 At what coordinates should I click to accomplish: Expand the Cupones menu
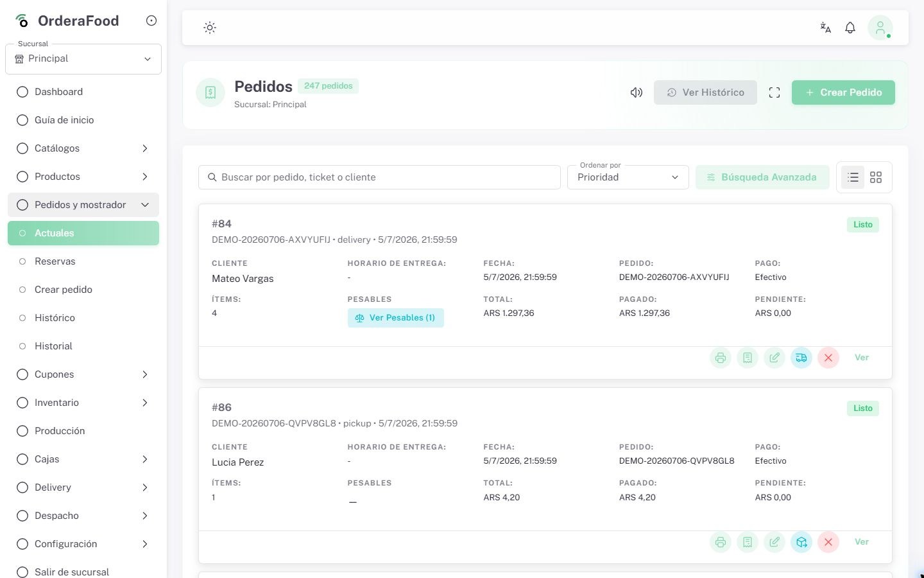tap(83, 374)
